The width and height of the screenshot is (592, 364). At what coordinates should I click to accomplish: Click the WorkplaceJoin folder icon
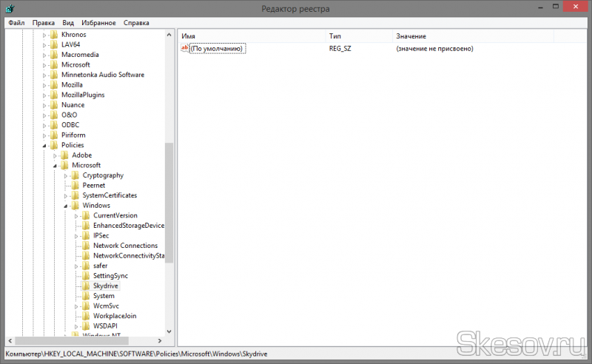click(86, 316)
